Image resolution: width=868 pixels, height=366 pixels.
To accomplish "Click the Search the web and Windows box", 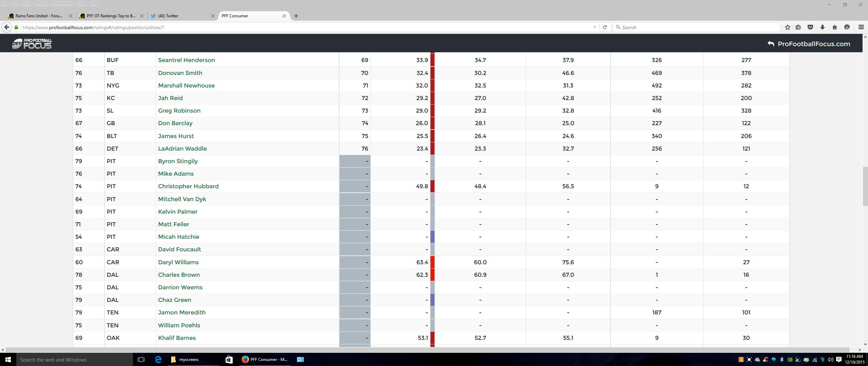I will [x=75, y=360].
